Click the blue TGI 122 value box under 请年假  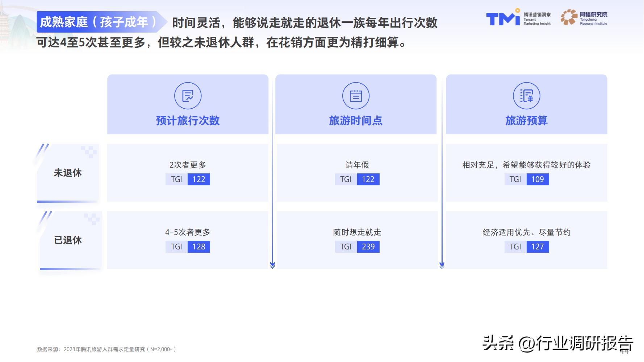(368, 179)
